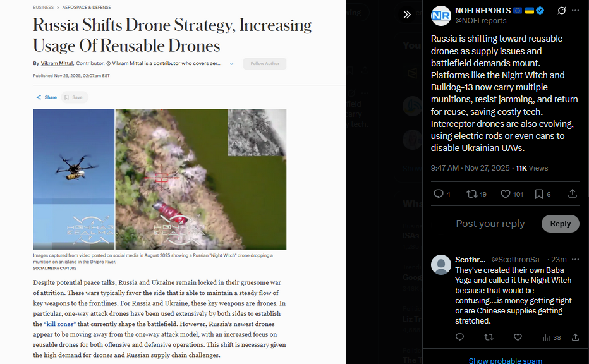Click SOCIAL MEDIA CAPTURE credit text
The image size is (589, 364).
pos(54,268)
